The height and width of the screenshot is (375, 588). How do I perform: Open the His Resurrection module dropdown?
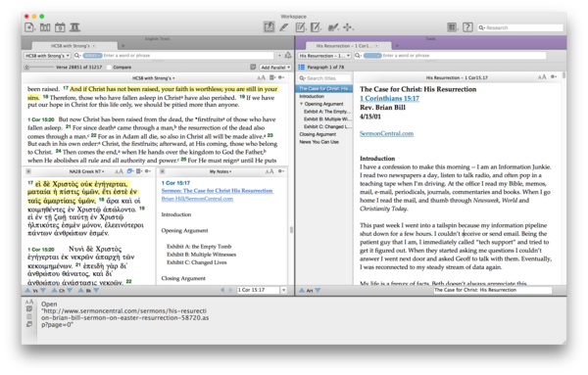tap(324, 56)
